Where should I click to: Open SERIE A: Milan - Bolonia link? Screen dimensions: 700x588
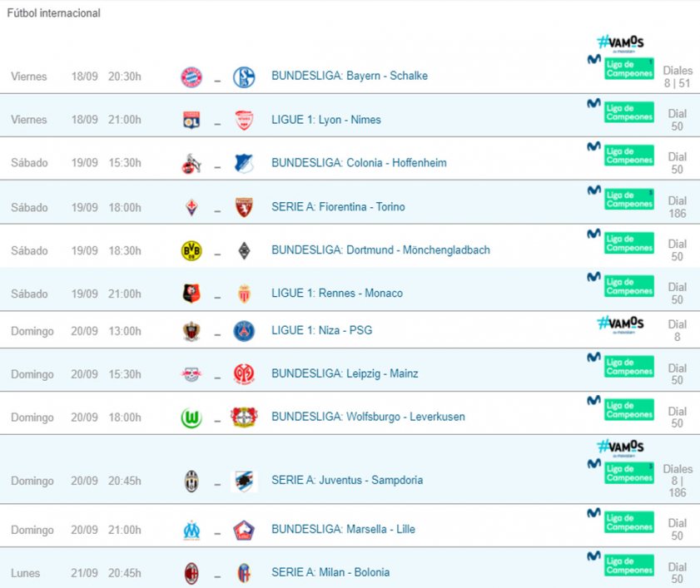pyautogui.click(x=330, y=572)
